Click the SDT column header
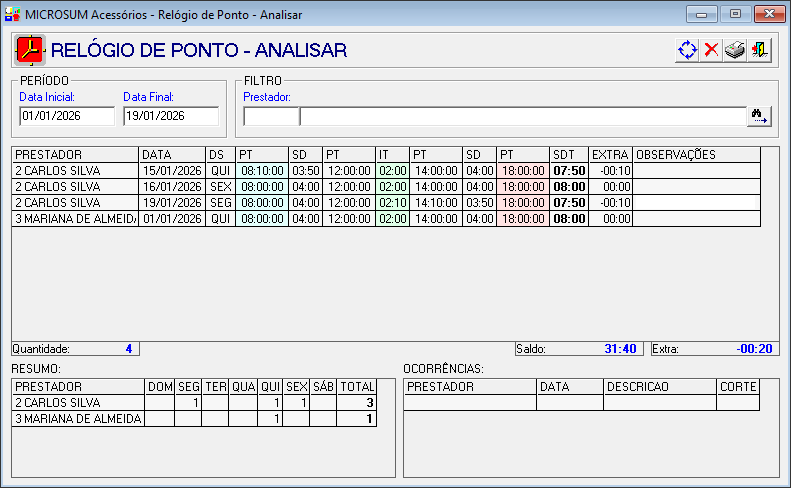Screen dimensions: 791x488 coord(569,154)
